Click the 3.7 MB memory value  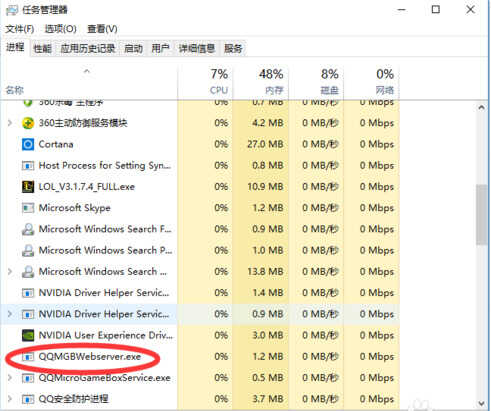pyautogui.click(x=268, y=399)
